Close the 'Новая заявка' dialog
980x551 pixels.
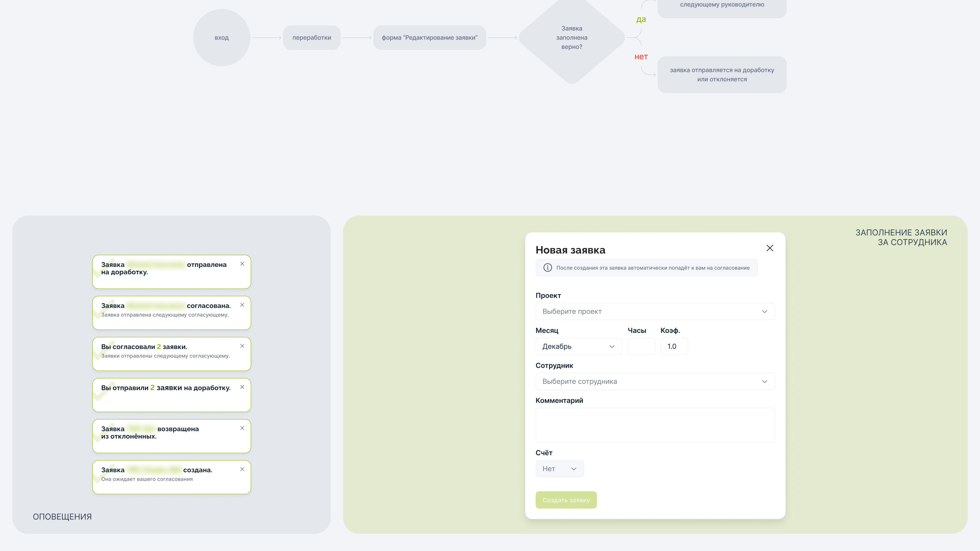(x=770, y=248)
